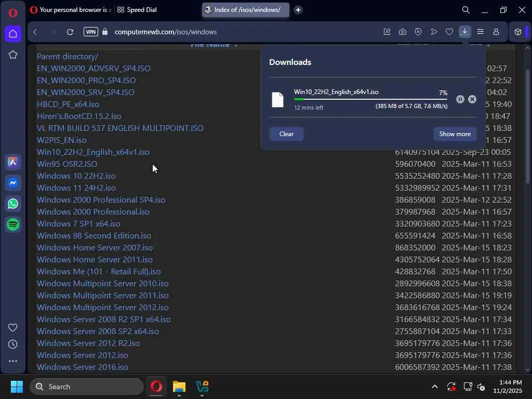Reload the current page
The height and width of the screenshot is (399, 532).
[70, 32]
